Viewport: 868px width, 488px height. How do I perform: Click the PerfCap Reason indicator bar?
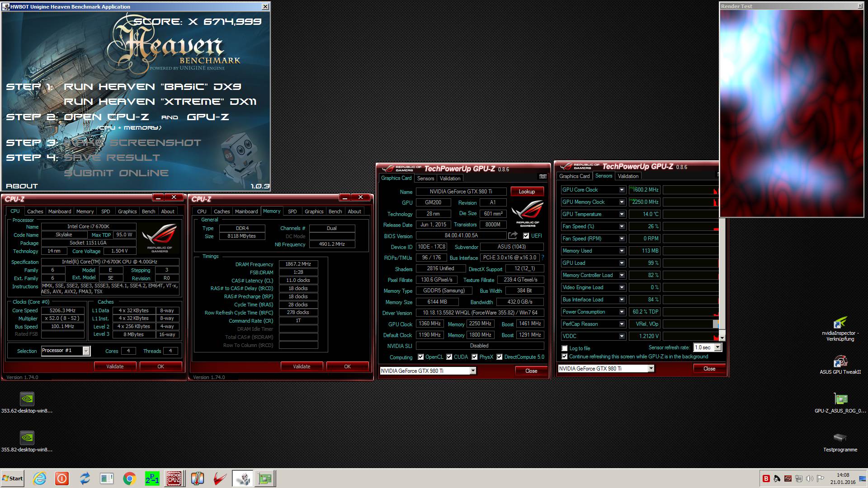pyautogui.click(x=690, y=324)
